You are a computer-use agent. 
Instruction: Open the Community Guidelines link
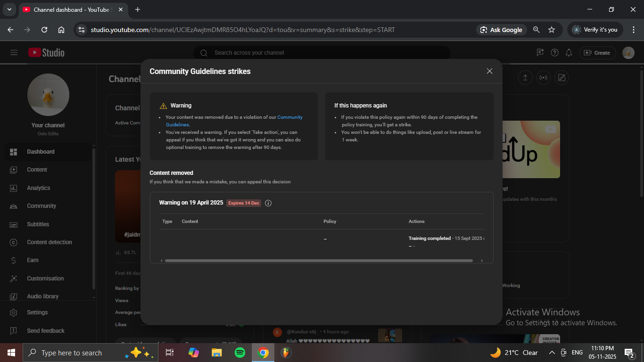[289, 117]
